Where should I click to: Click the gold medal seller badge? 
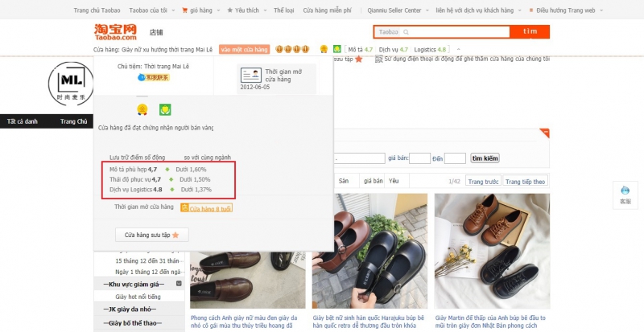point(142,109)
